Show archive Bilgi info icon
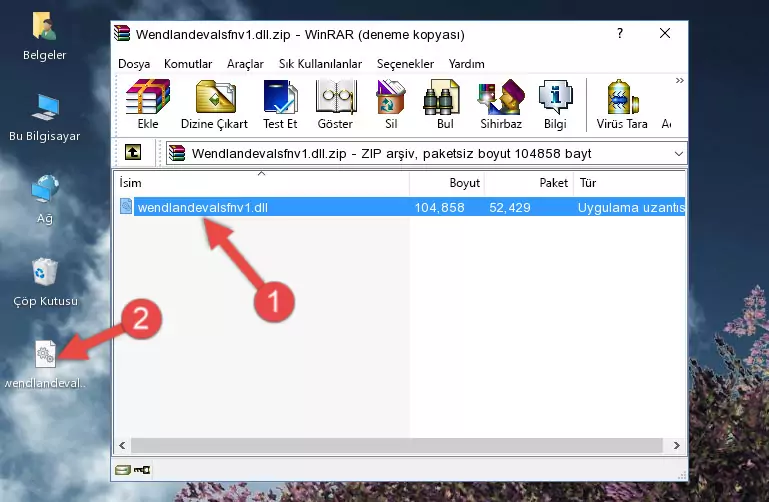The image size is (769, 502). pyautogui.click(x=555, y=97)
